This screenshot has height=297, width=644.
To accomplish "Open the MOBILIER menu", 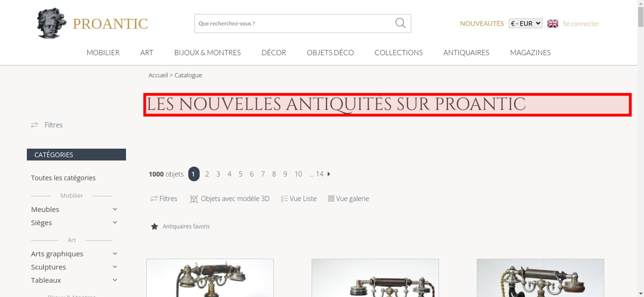I will click(103, 52).
